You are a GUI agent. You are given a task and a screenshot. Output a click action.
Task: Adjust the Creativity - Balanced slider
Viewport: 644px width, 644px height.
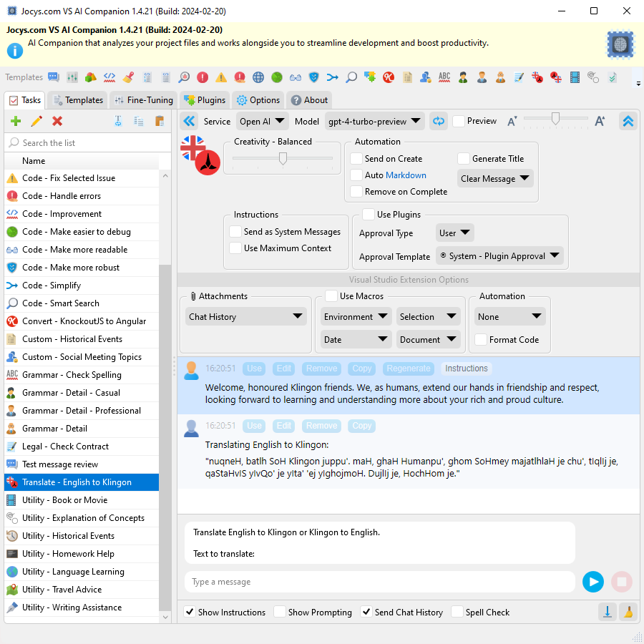point(282,158)
